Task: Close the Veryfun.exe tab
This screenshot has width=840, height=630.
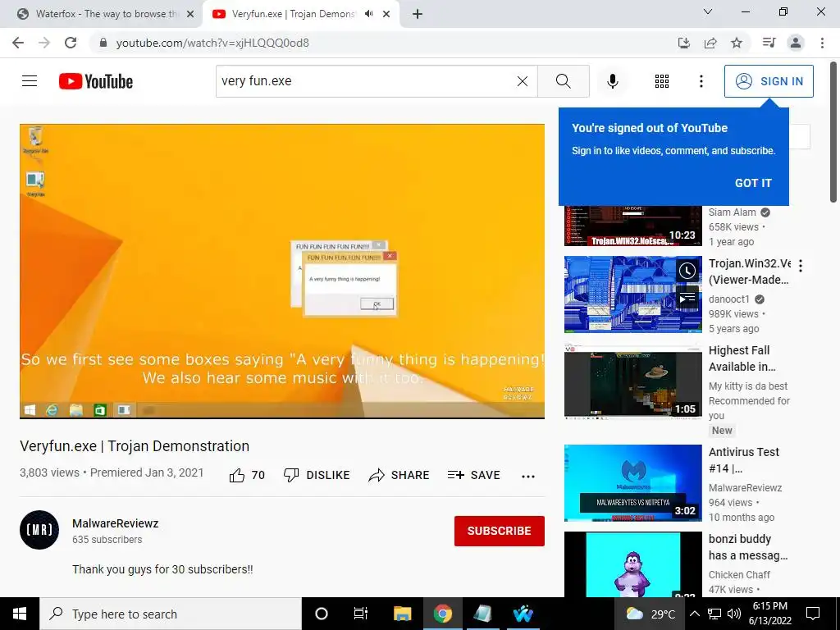Action: click(386, 14)
